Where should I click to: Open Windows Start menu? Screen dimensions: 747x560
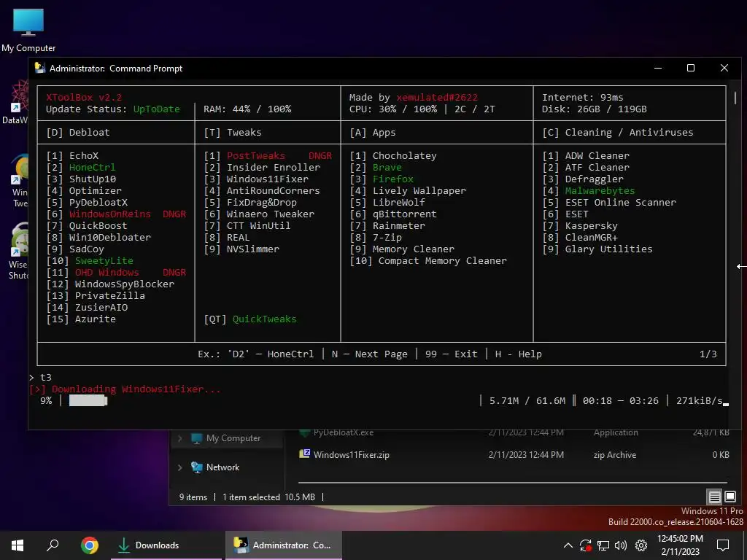pyautogui.click(x=18, y=545)
